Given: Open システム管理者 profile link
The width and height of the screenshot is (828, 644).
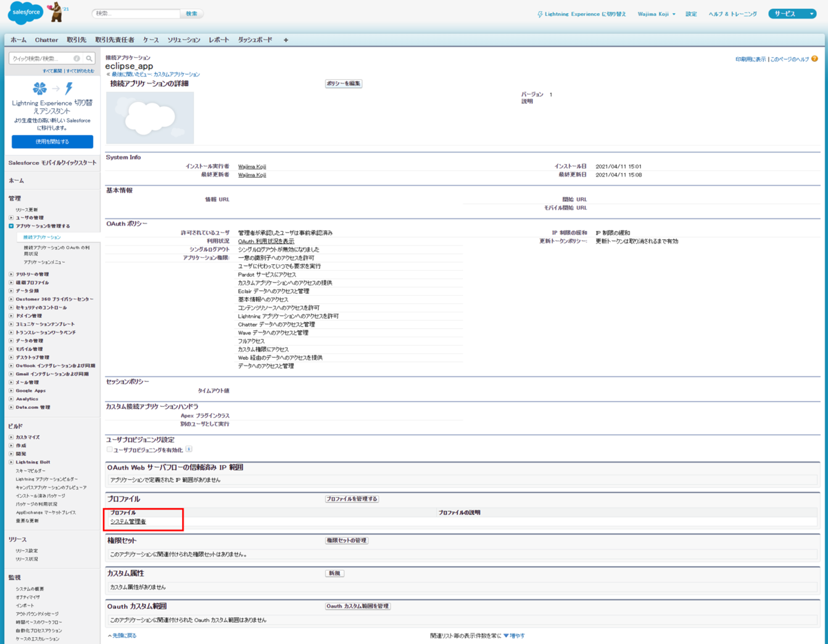Looking at the screenshot, I should coord(128,521).
